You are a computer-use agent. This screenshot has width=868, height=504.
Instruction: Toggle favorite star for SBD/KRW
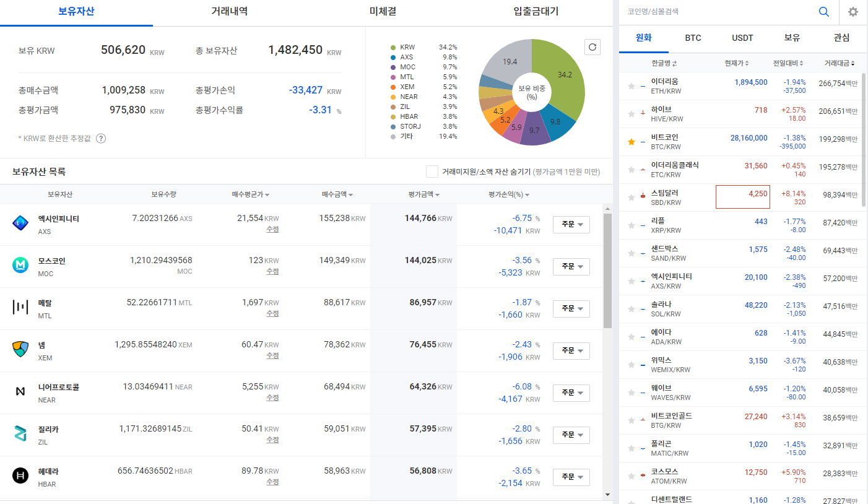tap(631, 198)
